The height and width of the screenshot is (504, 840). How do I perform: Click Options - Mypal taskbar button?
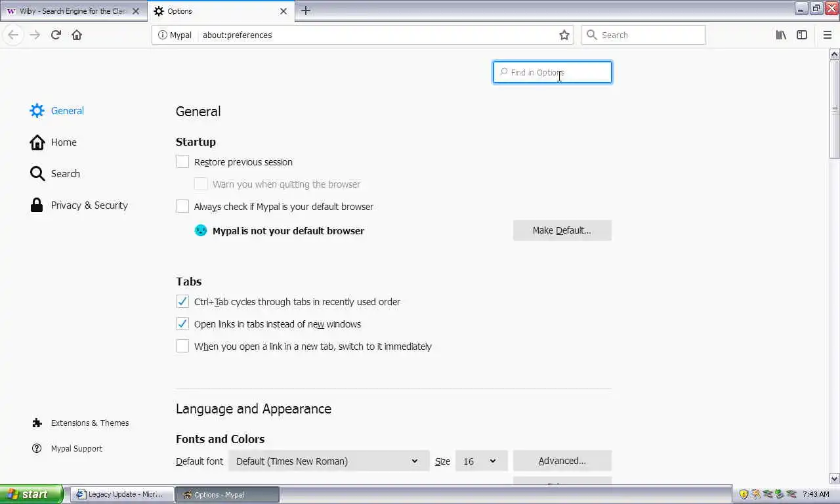click(228, 494)
